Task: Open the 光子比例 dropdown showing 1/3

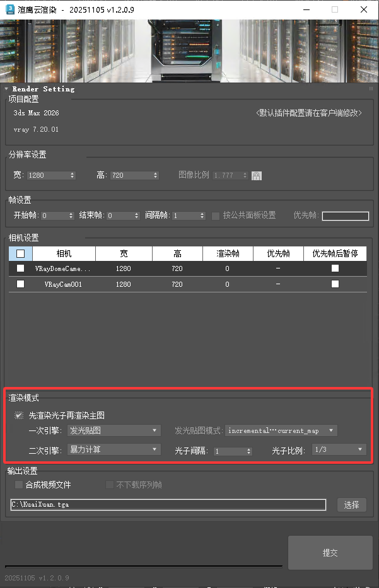Action: (x=339, y=449)
